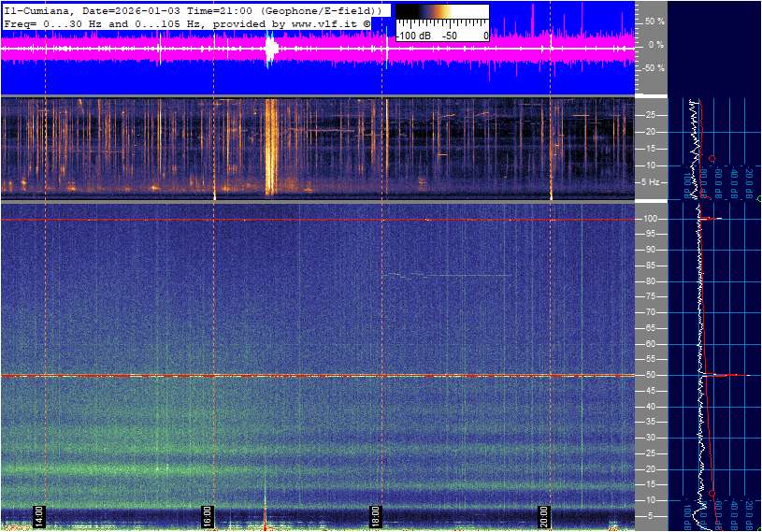
Task: Click the -50 % amplitude scale label
Action: (x=654, y=68)
